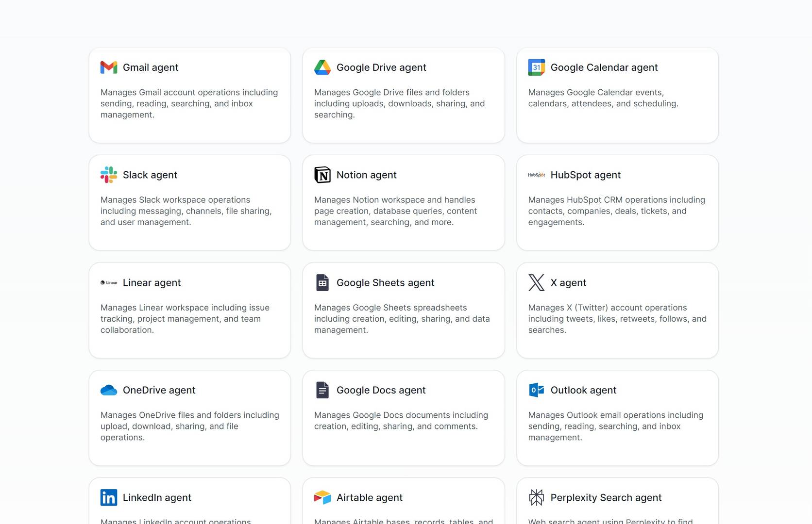
Task: Choose the Slack agent heading
Action: (x=150, y=175)
